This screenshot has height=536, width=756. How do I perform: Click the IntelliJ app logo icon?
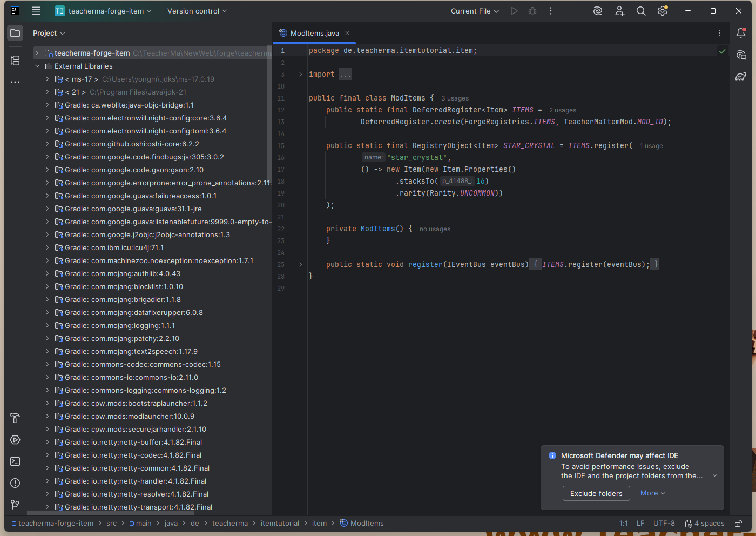(x=15, y=11)
